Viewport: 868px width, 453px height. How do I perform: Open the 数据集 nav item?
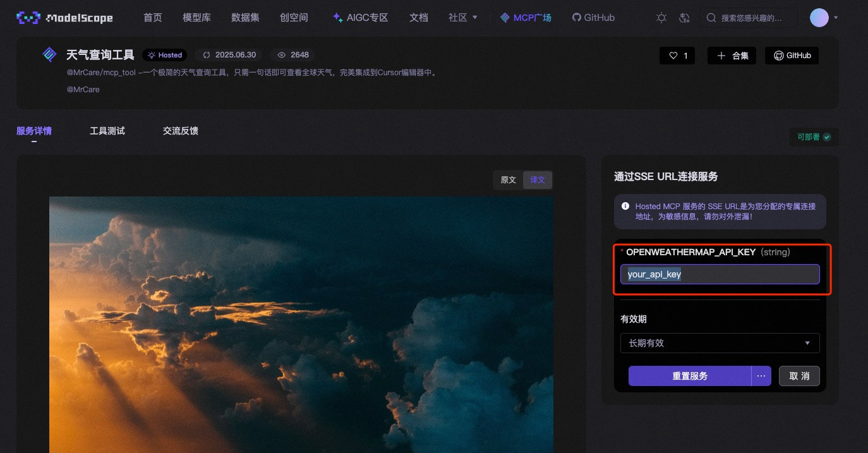pos(245,18)
